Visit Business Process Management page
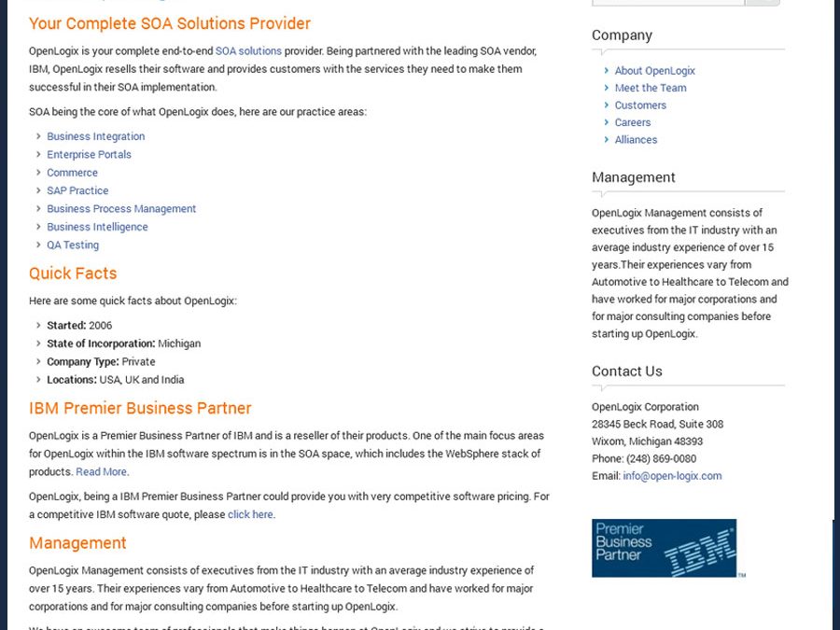 tap(121, 208)
